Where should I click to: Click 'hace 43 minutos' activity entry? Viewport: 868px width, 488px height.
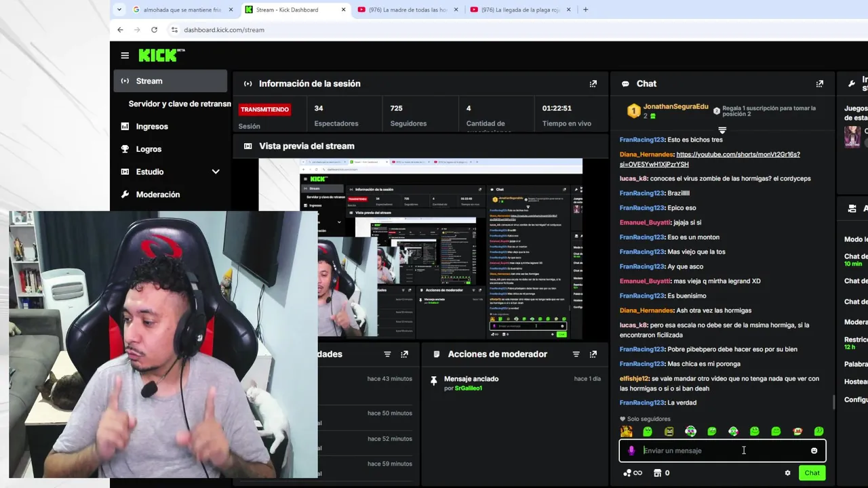tap(389, 379)
